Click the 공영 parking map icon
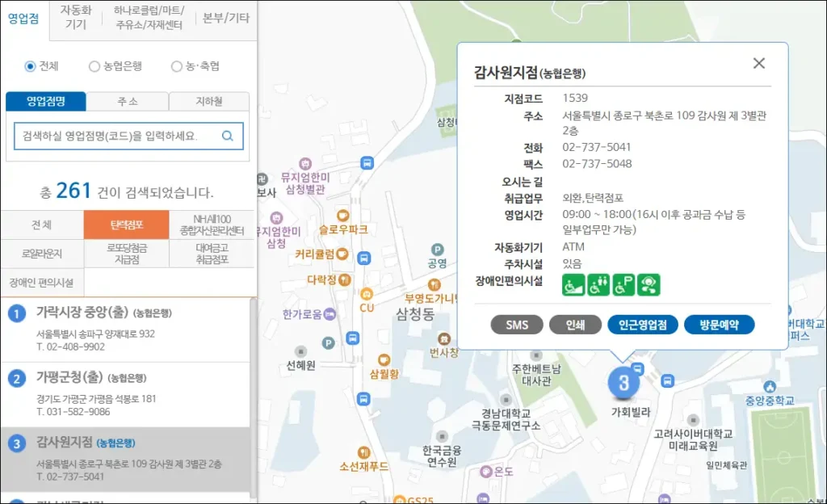This screenshot has height=504, width=827. tap(437, 250)
